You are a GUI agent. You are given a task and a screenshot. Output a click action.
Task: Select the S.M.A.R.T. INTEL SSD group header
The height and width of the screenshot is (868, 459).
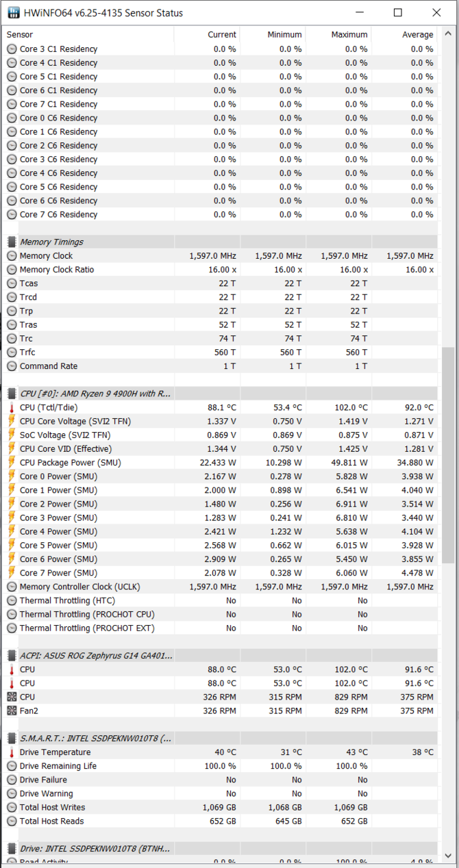(95, 738)
